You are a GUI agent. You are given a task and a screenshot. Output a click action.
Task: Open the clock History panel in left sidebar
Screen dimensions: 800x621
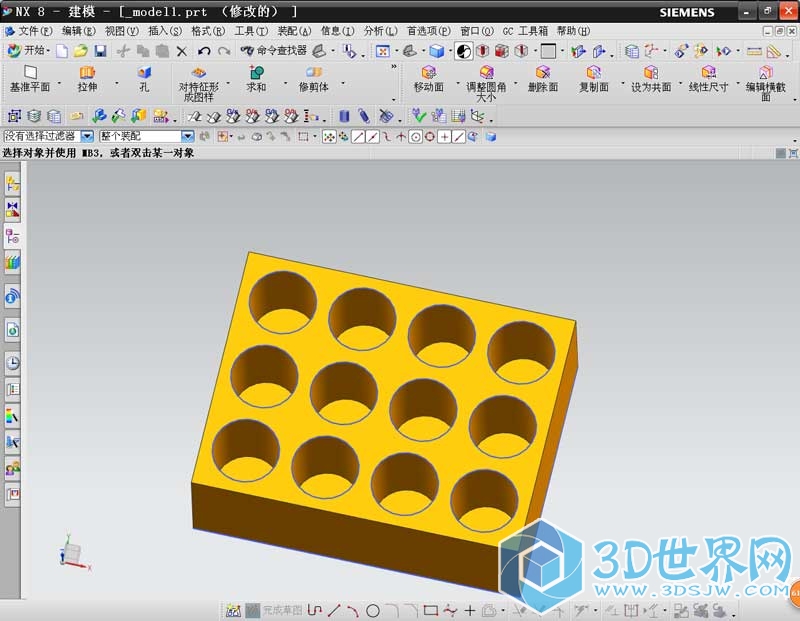[x=13, y=363]
